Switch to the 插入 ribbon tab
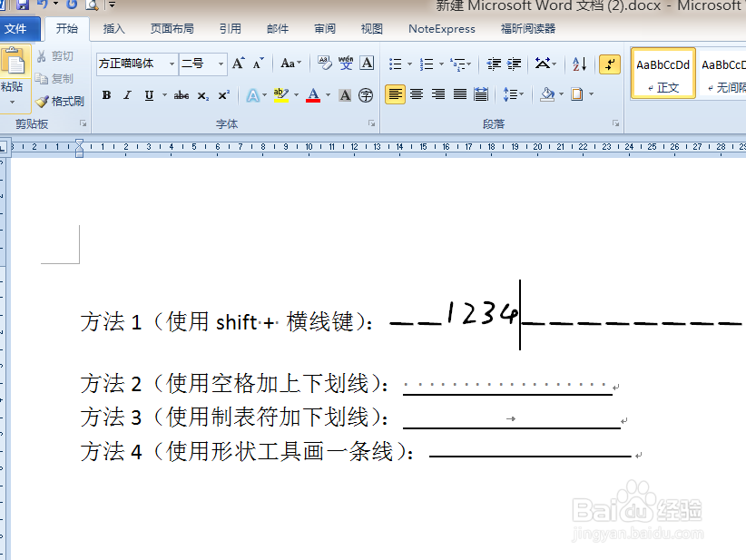 point(113,28)
